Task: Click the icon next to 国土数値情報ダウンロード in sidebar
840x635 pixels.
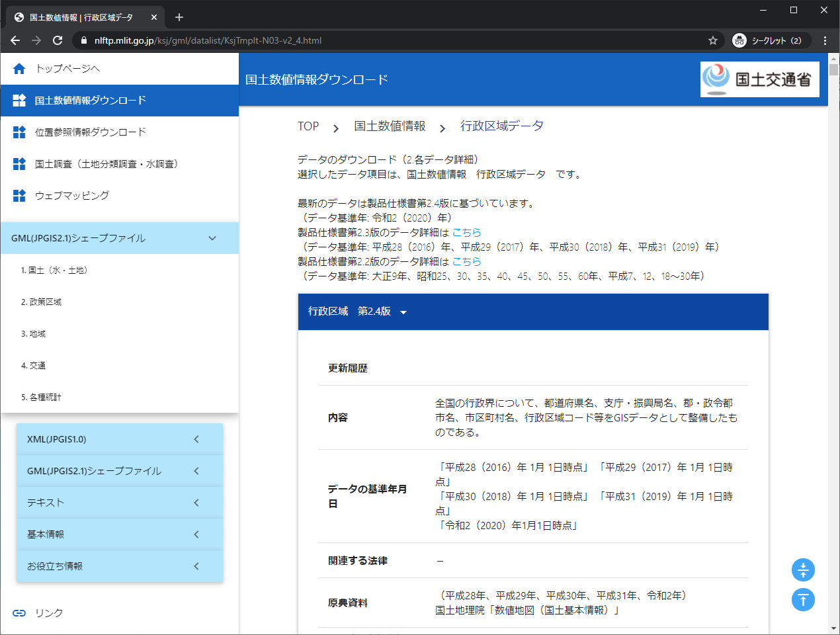Action: pyautogui.click(x=19, y=101)
